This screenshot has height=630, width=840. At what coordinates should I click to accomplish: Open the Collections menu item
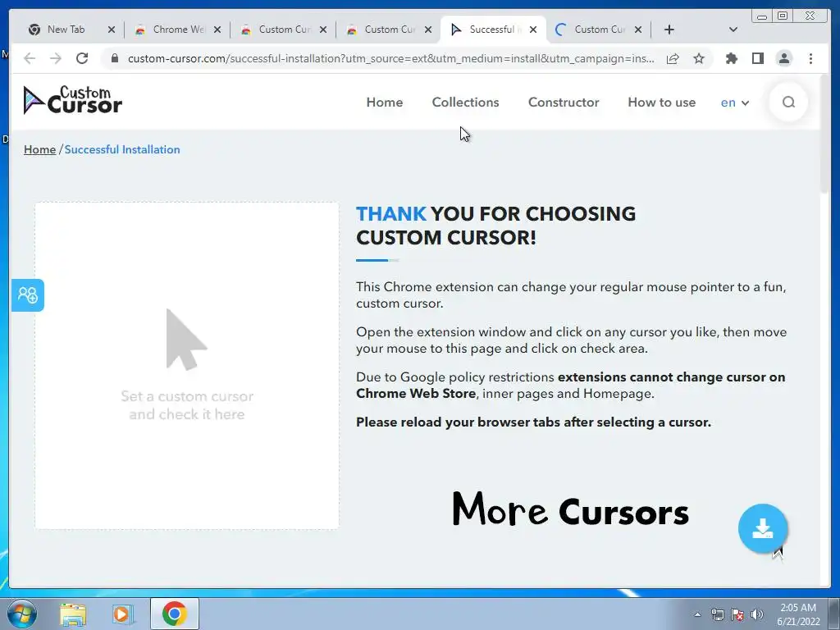click(466, 103)
